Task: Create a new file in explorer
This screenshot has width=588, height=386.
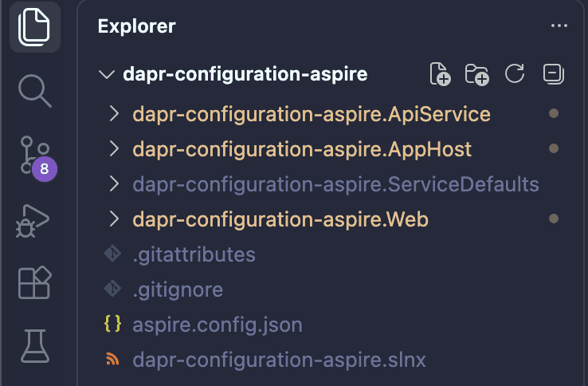Action: coord(440,74)
